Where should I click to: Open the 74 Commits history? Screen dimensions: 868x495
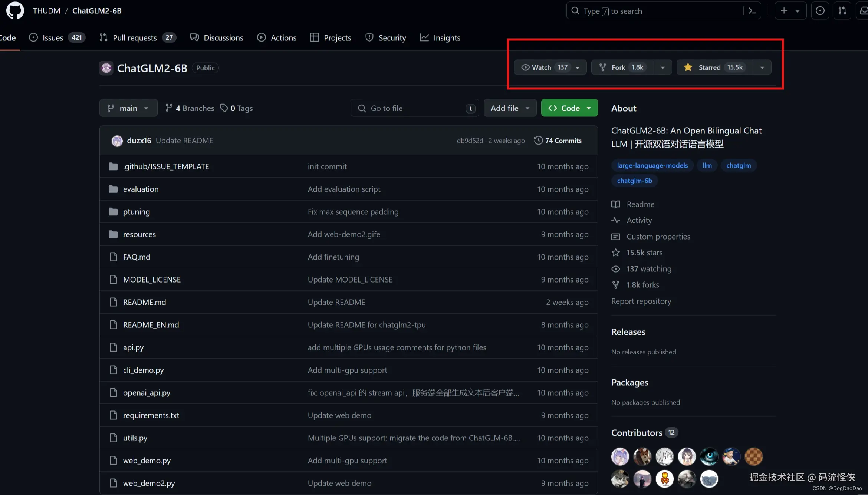pos(558,141)
